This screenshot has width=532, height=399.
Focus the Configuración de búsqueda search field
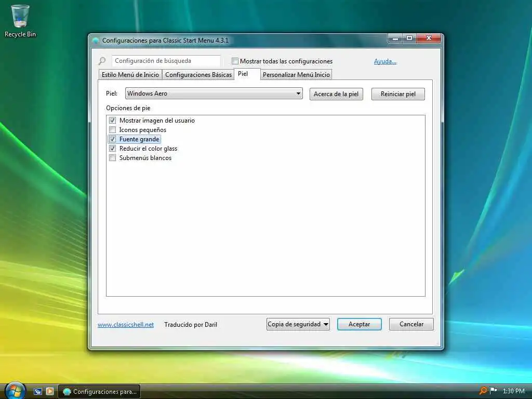click(x=166, y=61)
